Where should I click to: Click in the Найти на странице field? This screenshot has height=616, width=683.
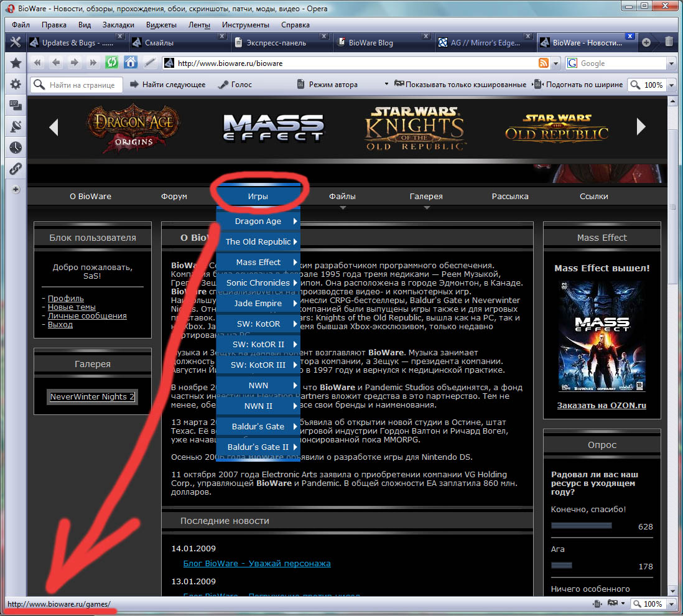(77, 85)
